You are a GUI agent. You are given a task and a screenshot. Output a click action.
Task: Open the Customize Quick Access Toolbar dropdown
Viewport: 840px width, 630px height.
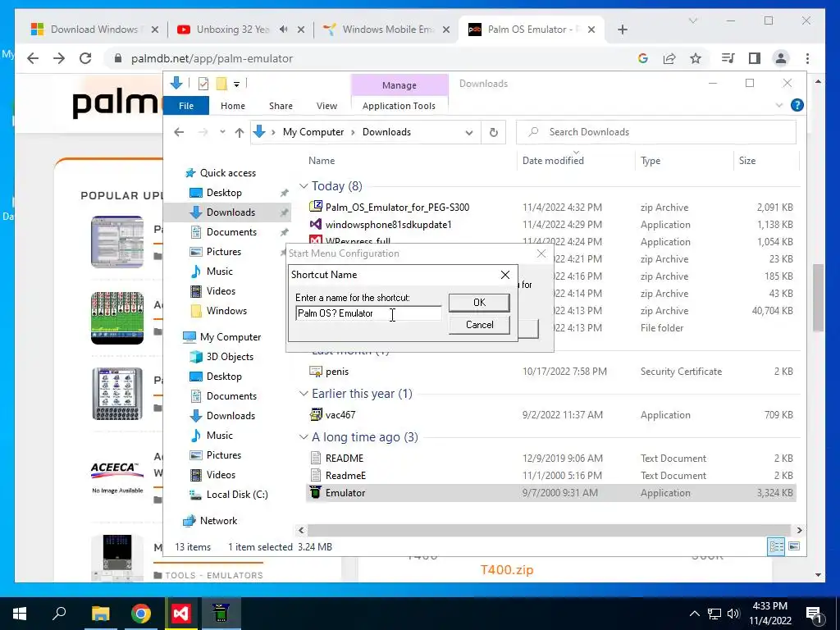point(236,84)
